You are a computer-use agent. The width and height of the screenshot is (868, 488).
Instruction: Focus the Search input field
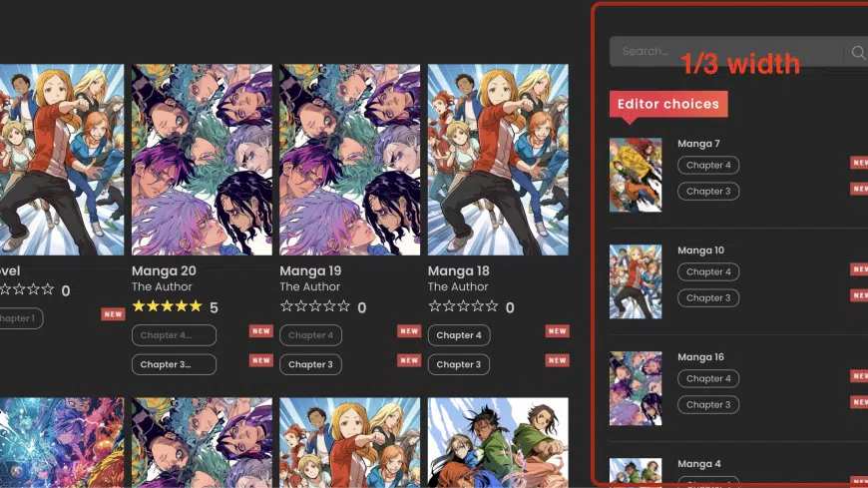coord(725,52)
